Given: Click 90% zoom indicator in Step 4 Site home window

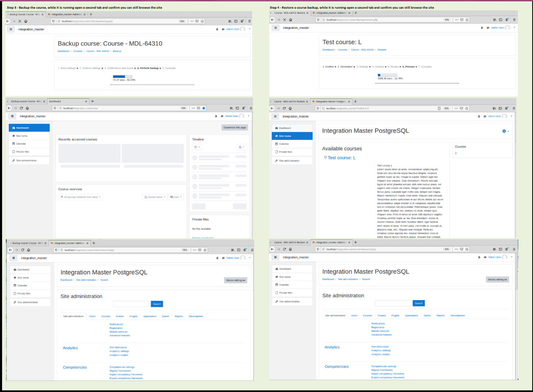Looking at the screenshot, I should point(447,108).
